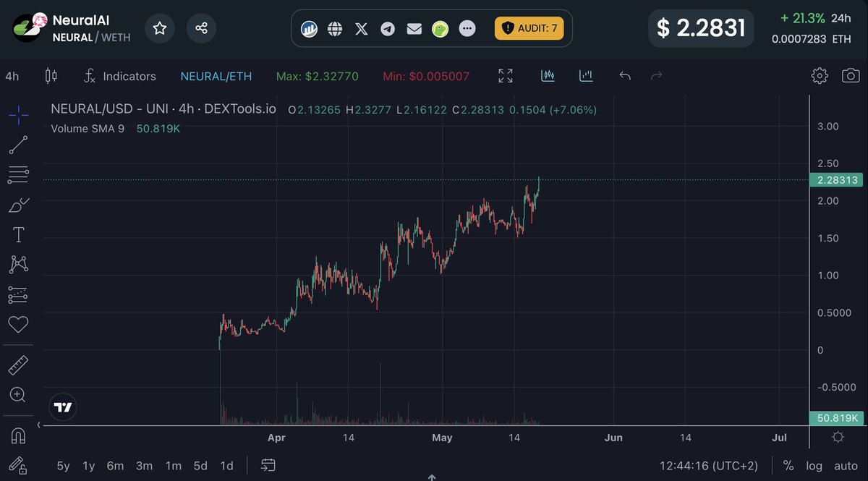This screenshot has width=868, height=481.
Task: Undo the last chart action
Action: [x=625, y=76]
